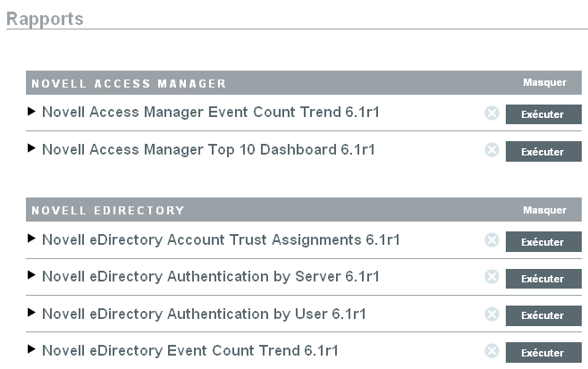Screen dimensions: 588x369
Task: Run Access Manager Top 10 Dashboard with Exécuter
Action: click(x=543, y=151)
